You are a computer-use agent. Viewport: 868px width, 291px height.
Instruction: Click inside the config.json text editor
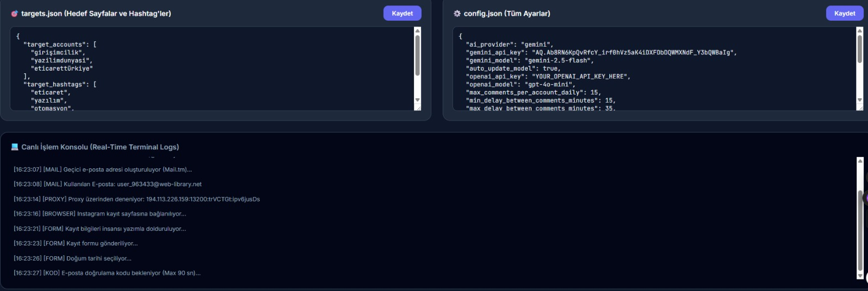coord(654,68)
